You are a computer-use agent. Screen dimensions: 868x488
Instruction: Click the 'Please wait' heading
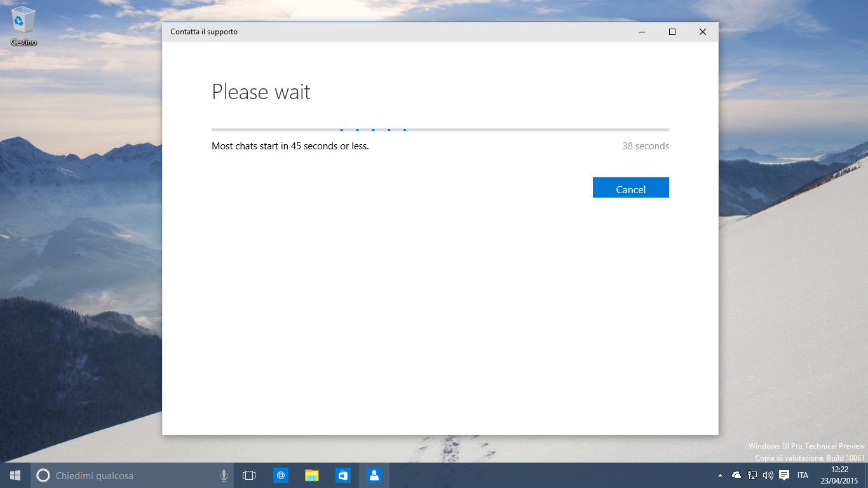[261, 92]
